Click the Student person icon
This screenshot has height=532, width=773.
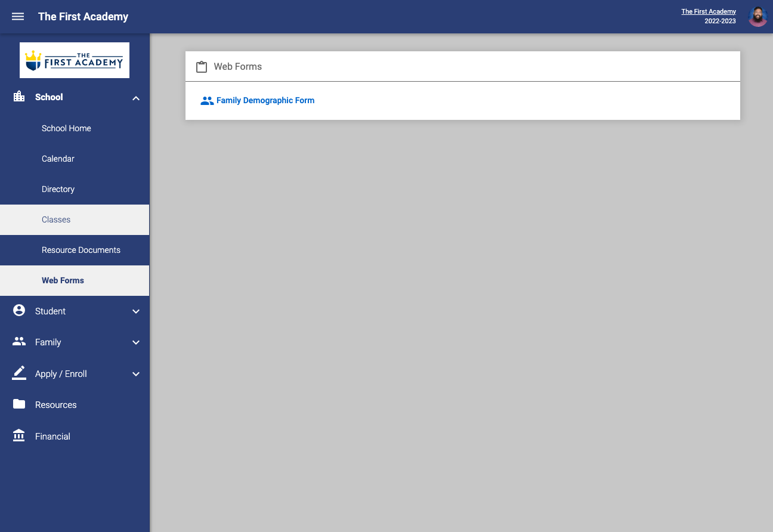pos(19,310)
